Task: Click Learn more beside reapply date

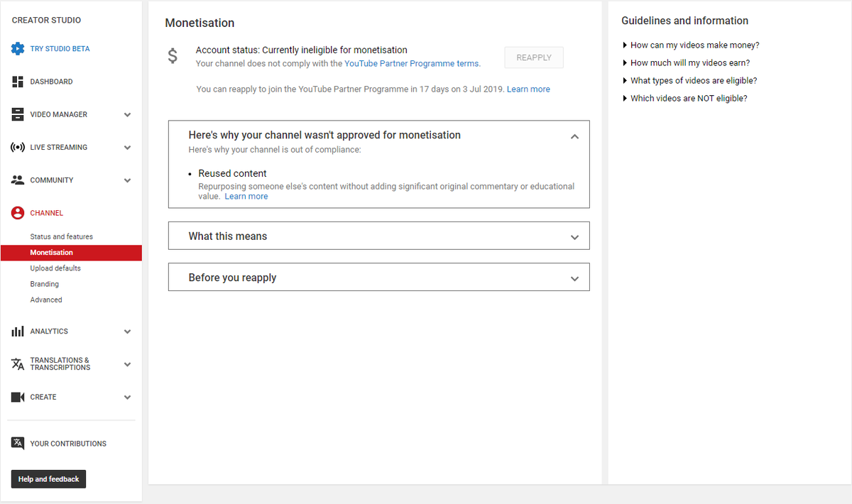Action: point(528,89)
